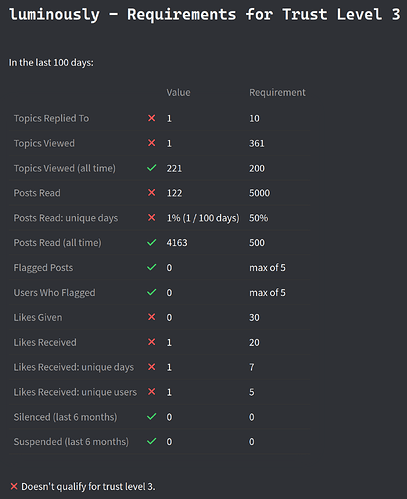Screen dimensions: 407x499
Task: Click the red X next to Likes Given
Action: (152, 317)
